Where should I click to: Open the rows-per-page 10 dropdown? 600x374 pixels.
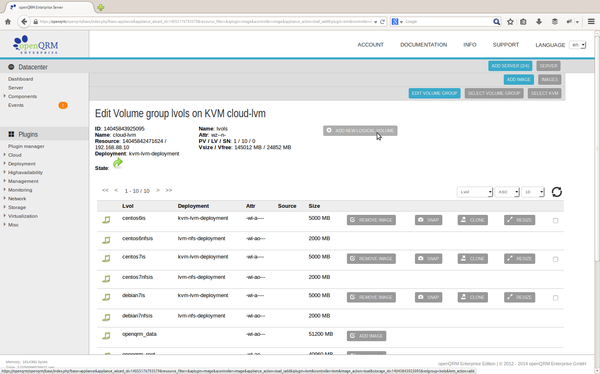coord(533,192)
